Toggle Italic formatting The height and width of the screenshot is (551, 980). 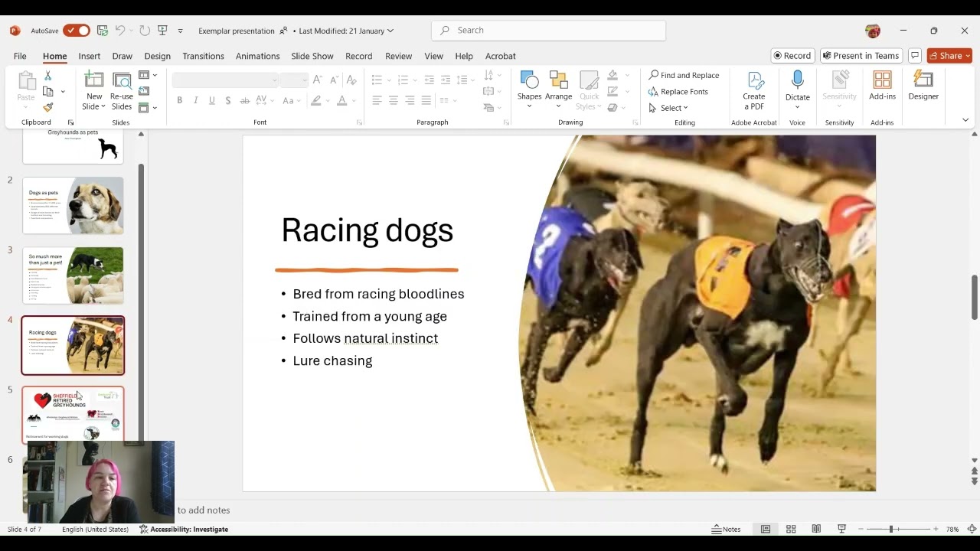[195, 100]
